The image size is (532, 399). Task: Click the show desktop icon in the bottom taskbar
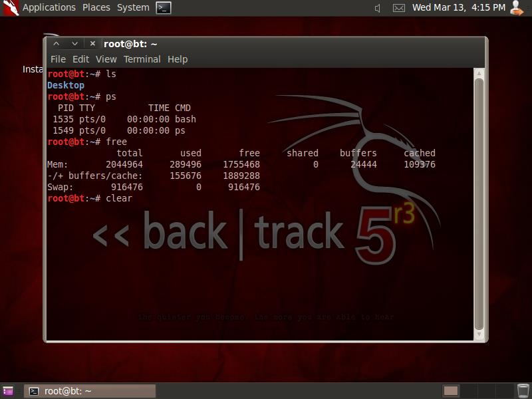pos(7,389)
